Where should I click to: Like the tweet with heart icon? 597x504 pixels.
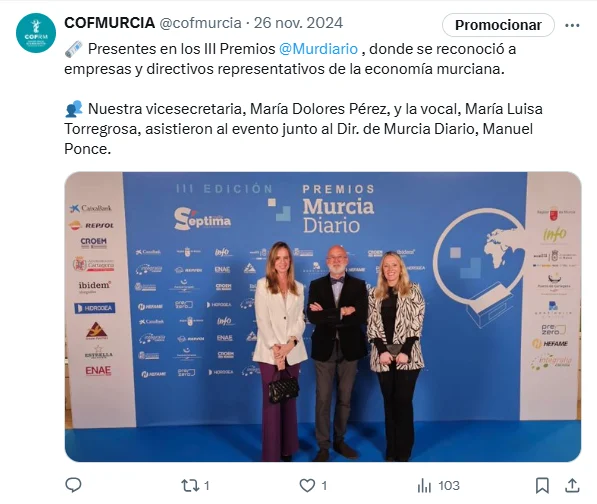tap(307, 486)
